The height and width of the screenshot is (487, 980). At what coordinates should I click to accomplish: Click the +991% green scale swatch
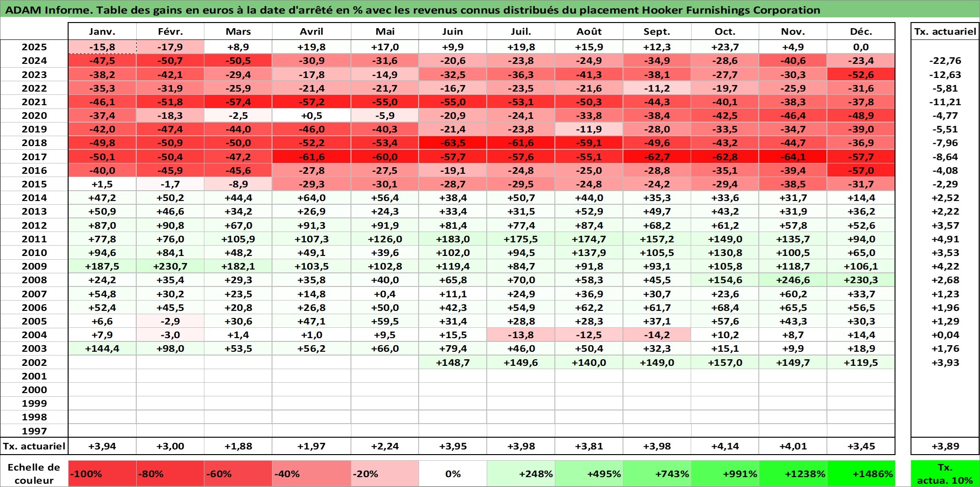(725, 473)
